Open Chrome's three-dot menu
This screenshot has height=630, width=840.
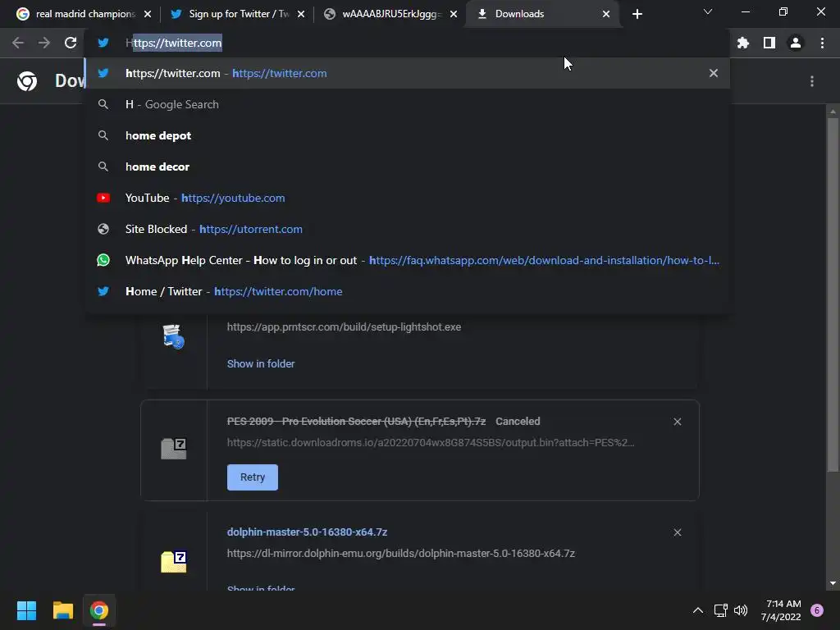pos(822,43)
